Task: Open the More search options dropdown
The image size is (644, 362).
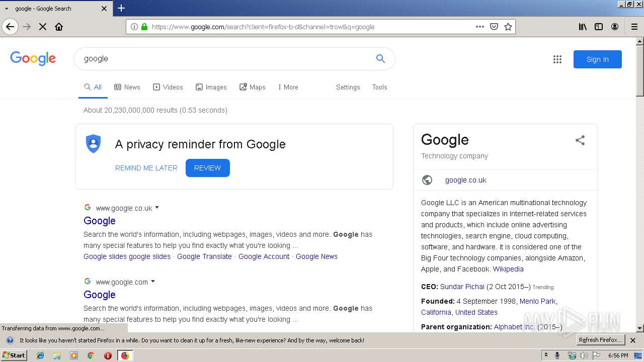Action: [288, 87]
